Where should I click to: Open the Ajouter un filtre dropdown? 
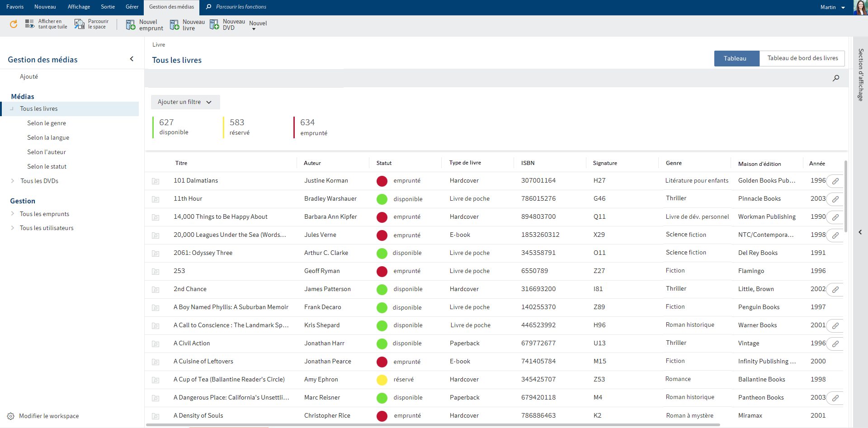tap(185, 102)
